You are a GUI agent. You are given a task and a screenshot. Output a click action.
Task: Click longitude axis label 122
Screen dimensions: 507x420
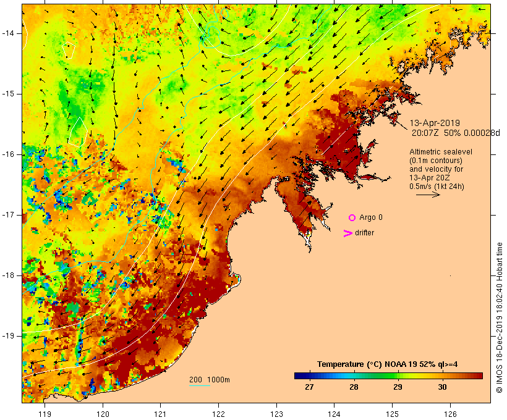(218, 414)
